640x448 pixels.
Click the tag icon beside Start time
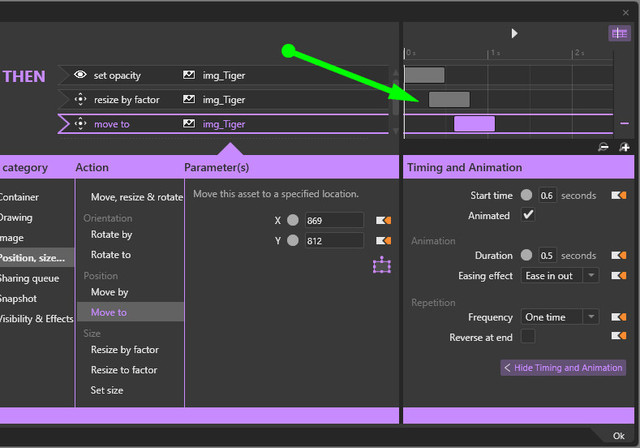pyautogui.click(x=619, y=195)
